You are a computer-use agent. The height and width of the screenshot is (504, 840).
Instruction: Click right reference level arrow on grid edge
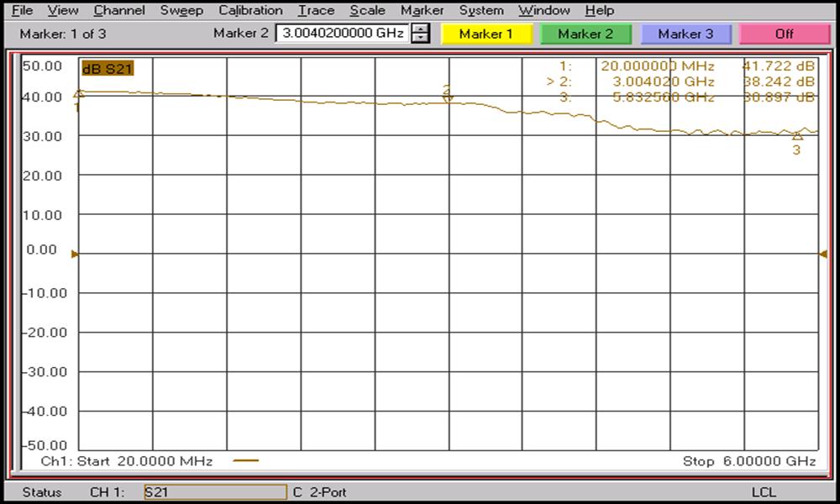coord(823,254)
